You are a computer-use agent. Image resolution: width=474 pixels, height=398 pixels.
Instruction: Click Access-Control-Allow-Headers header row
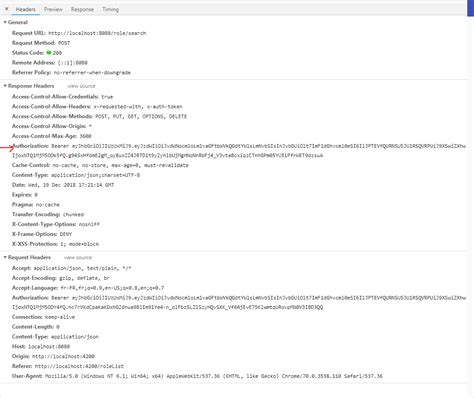(x=97, y=106)
